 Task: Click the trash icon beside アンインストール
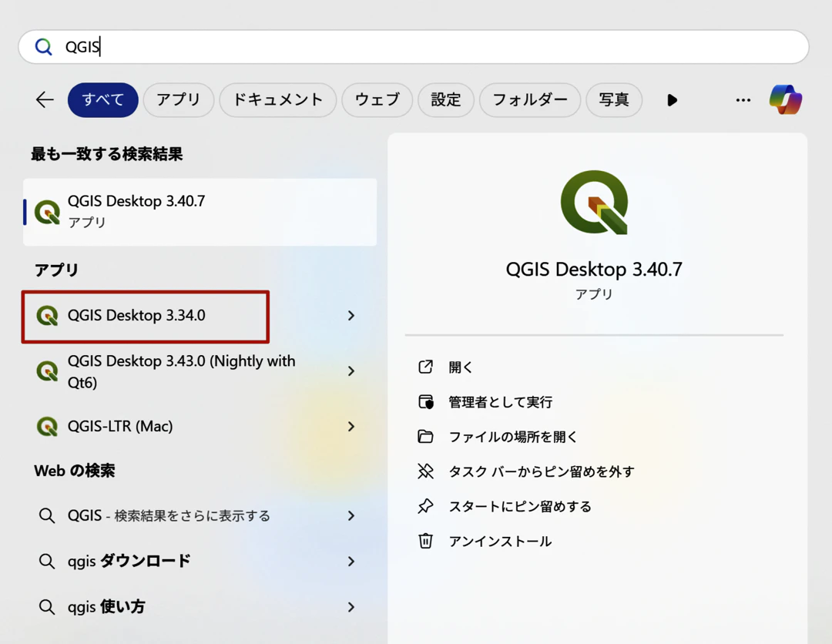pyautogui.click(x=426, y=541)
